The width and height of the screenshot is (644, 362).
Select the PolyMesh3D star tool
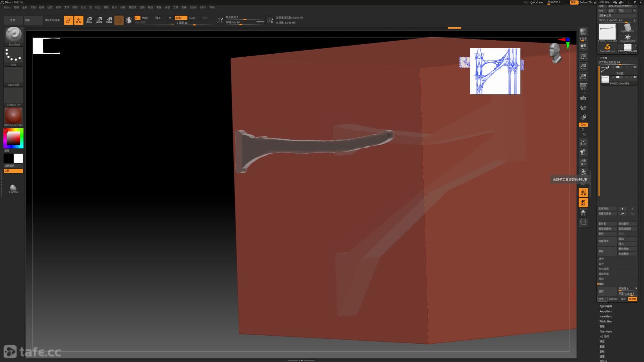pos(628,38)
